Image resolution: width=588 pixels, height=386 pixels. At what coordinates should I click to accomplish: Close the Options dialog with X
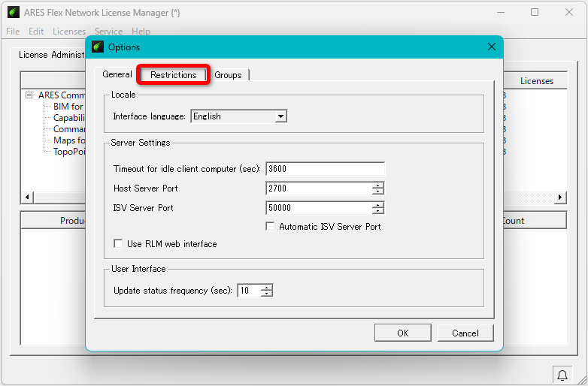pos(492,47)
